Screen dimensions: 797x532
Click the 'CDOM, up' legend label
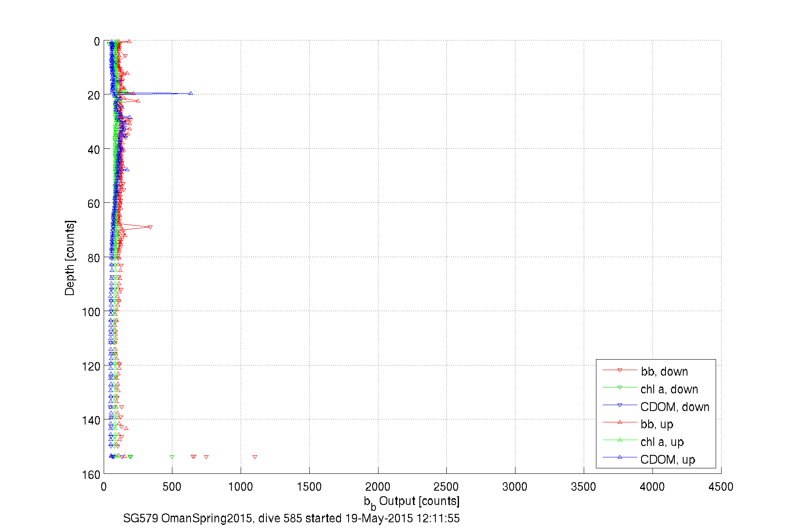point(668,459)
